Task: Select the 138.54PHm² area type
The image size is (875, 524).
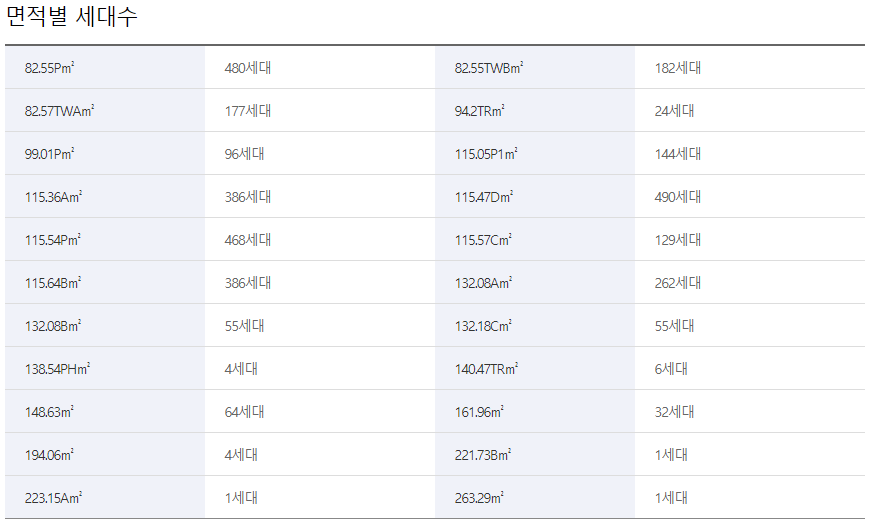Action: 57,369
